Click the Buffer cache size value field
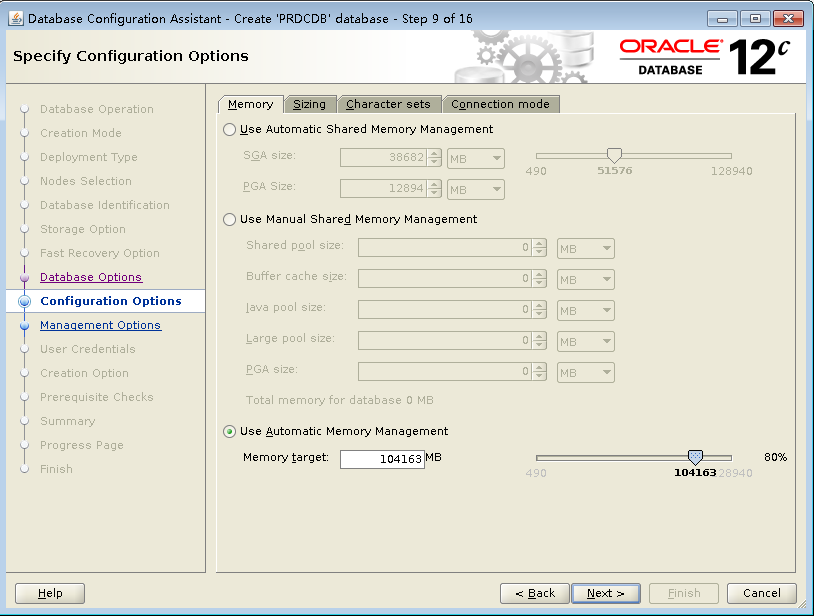Viewport: 814px width, 616px height. [x=445, y=279]
